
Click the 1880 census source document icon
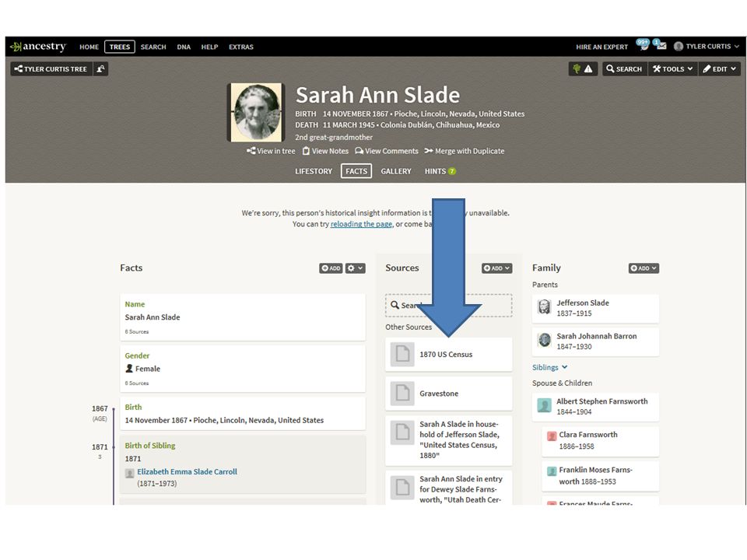point(402,433)
